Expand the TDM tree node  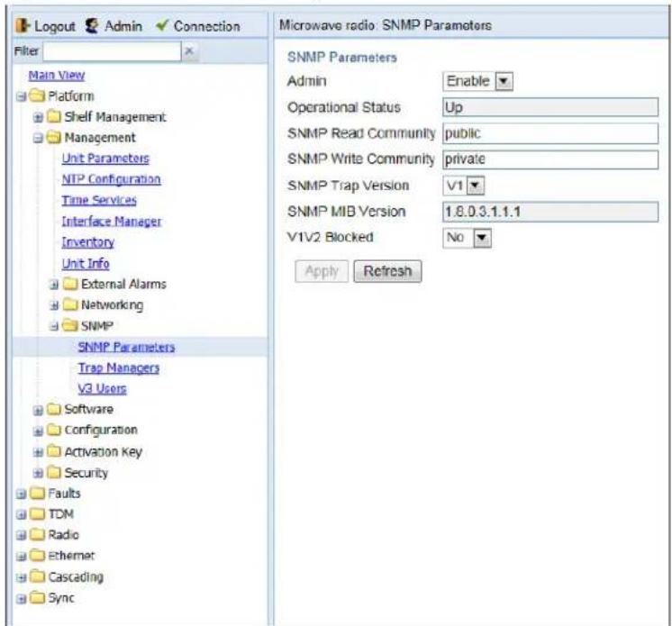point(22,514)
